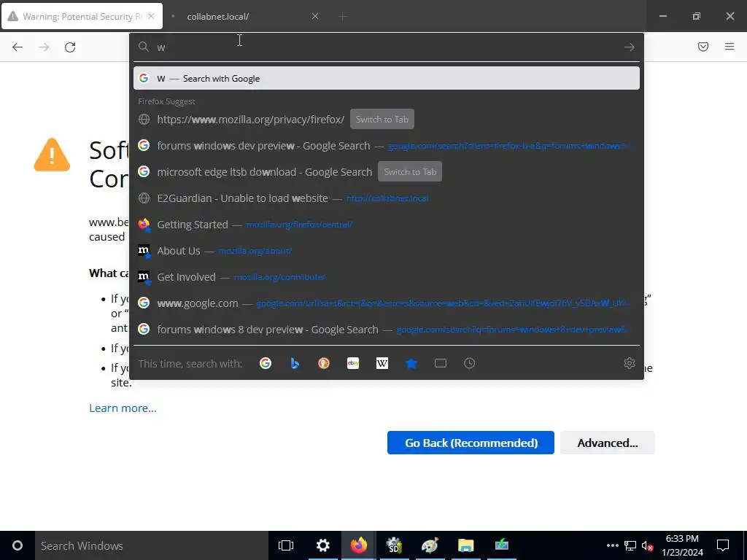Select the 'Getting Started' bookmark suggestion

point(387,225)
